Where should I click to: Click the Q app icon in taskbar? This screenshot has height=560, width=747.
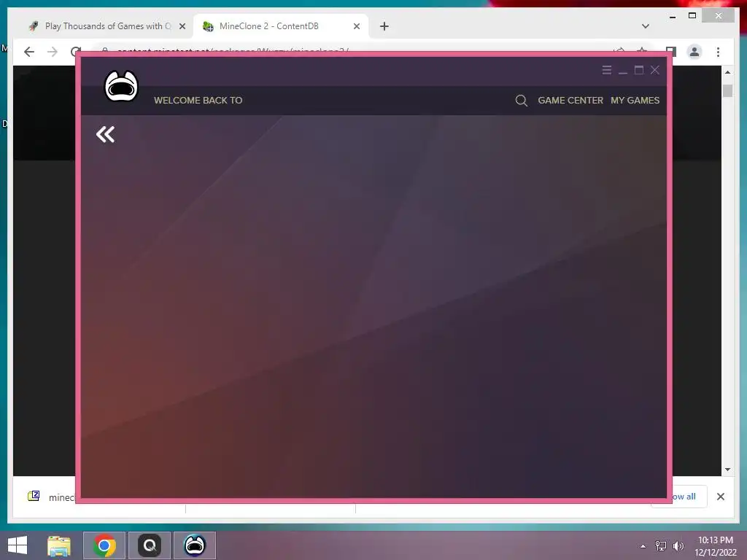point(150,545)
